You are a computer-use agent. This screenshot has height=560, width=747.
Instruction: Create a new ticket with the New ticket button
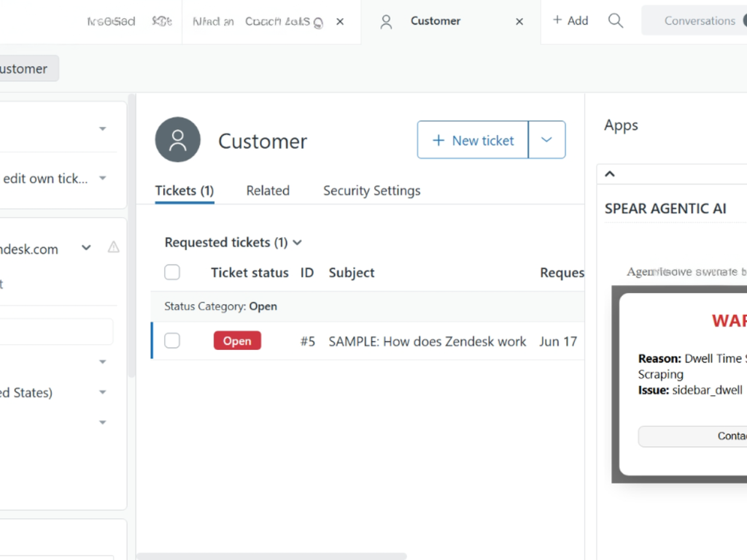[472, 139]
